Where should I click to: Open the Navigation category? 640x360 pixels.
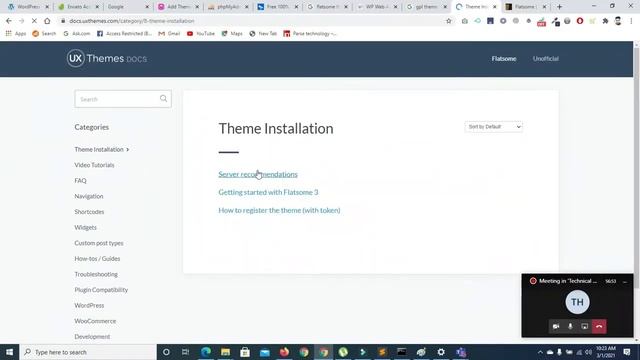(89, 196)
